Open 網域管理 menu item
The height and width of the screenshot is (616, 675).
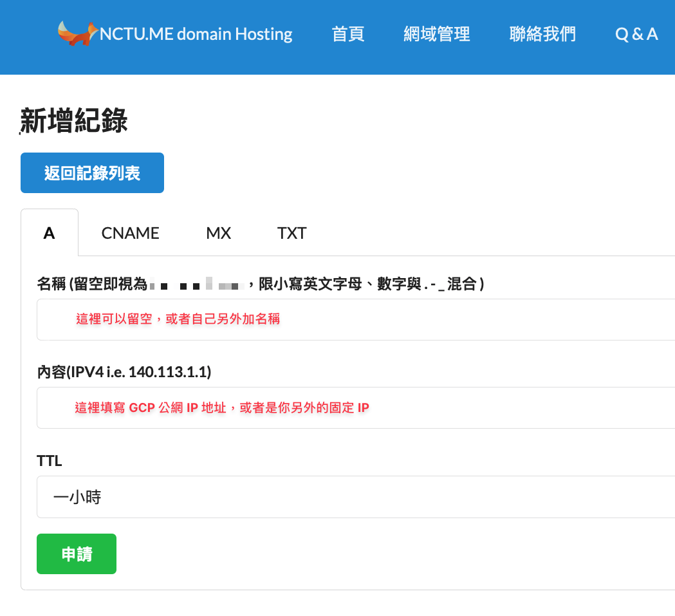[436, 34]
